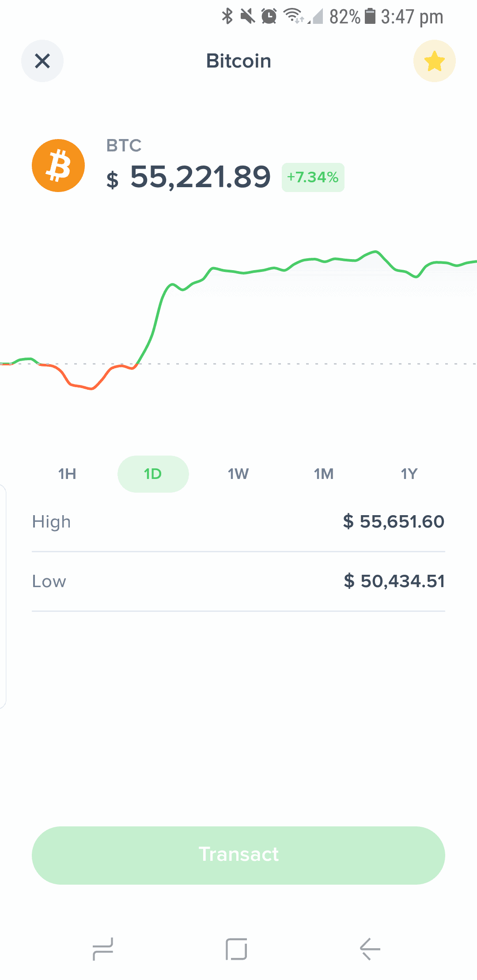This screenshot has width=477, height=980.
Task: Tap the orange Bitcoin logo icon
Action: (58, 166)
